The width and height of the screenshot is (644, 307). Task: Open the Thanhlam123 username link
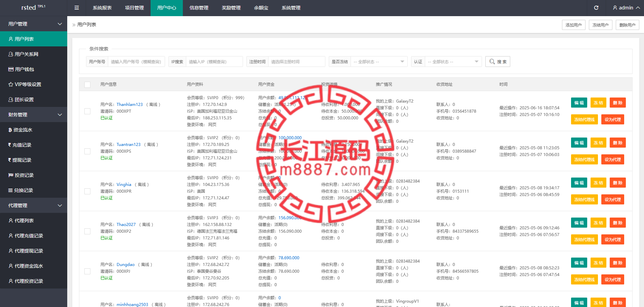130,105
